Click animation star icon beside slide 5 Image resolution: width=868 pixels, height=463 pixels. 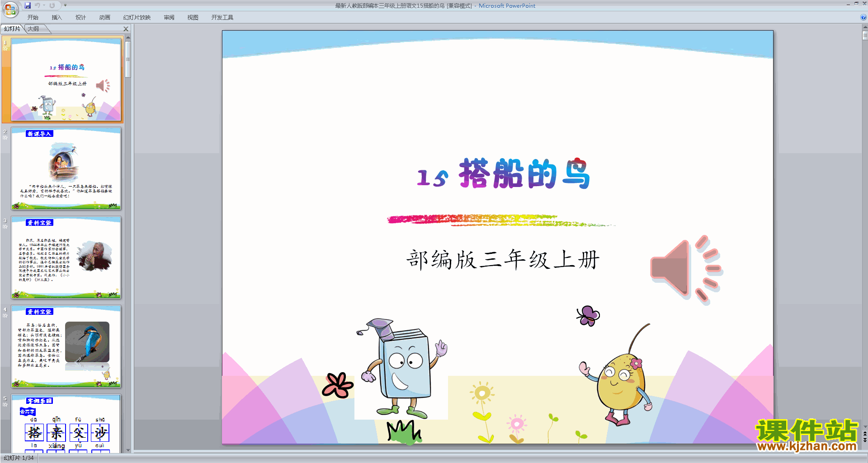5,404
